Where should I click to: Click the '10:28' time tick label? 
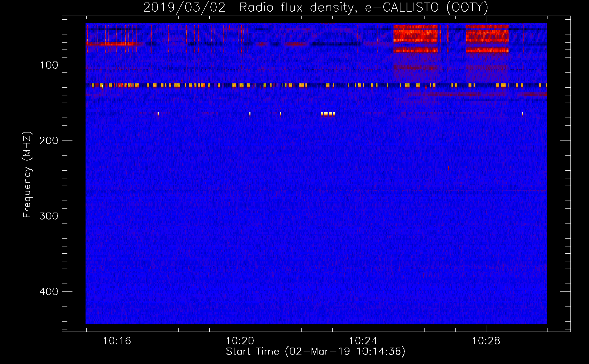click(x=486, y=341)
